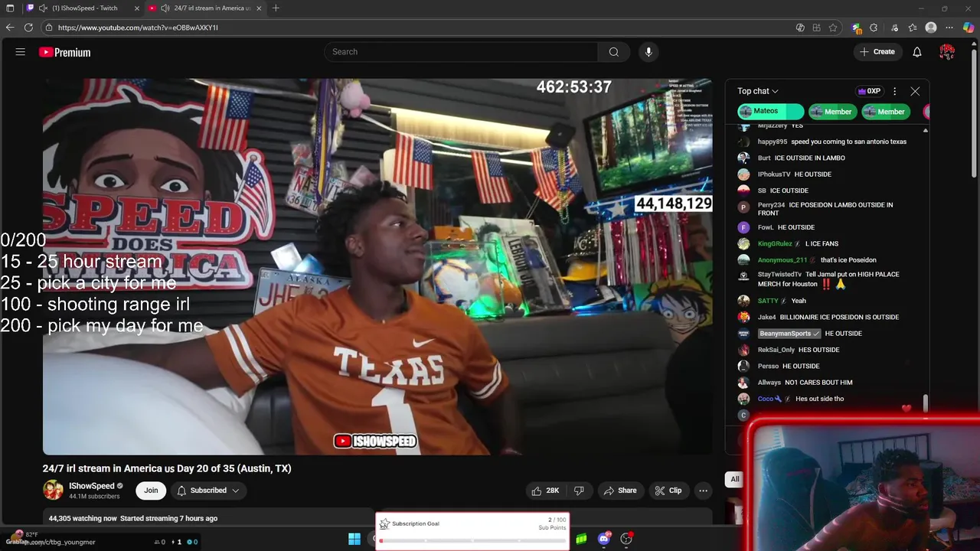
Task: Select the second Member chat chip
Action: [x=884, y=112]
